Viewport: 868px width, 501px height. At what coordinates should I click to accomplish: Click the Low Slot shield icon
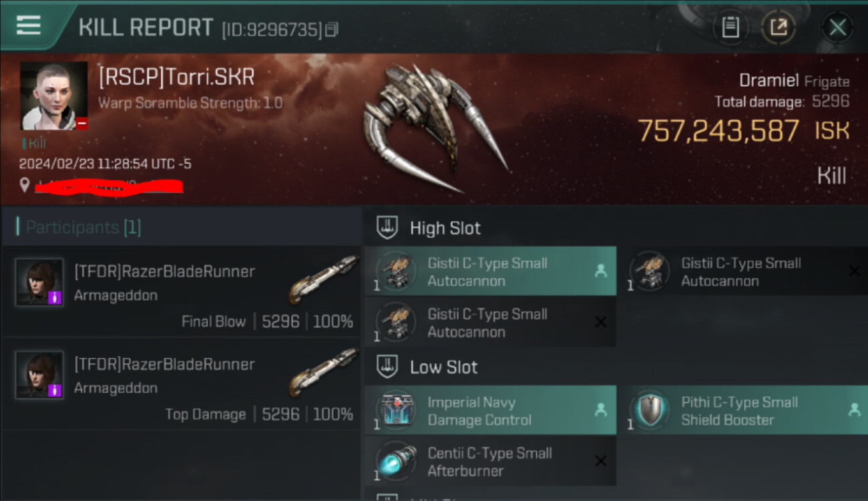(x=388, y=367)
